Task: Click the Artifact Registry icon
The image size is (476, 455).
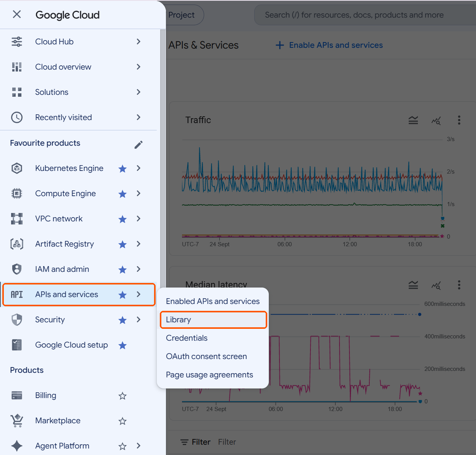Action: (x=17, y=244)
